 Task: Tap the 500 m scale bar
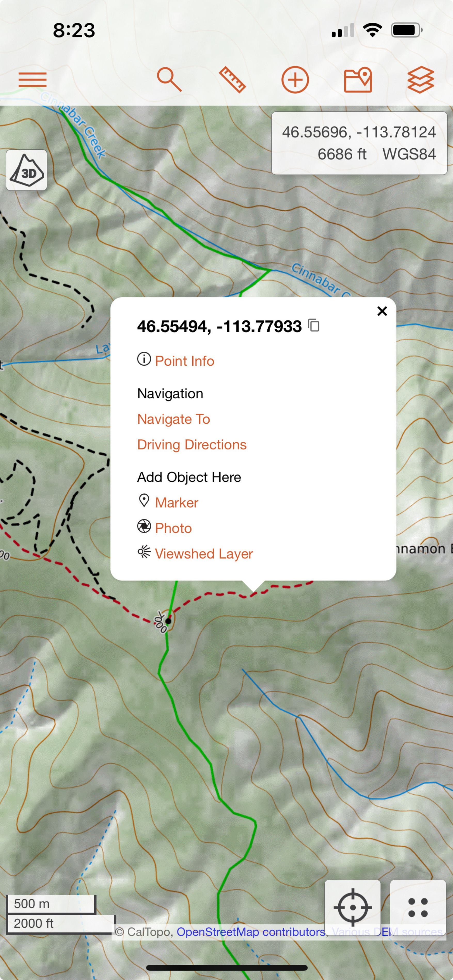(51, 904)
